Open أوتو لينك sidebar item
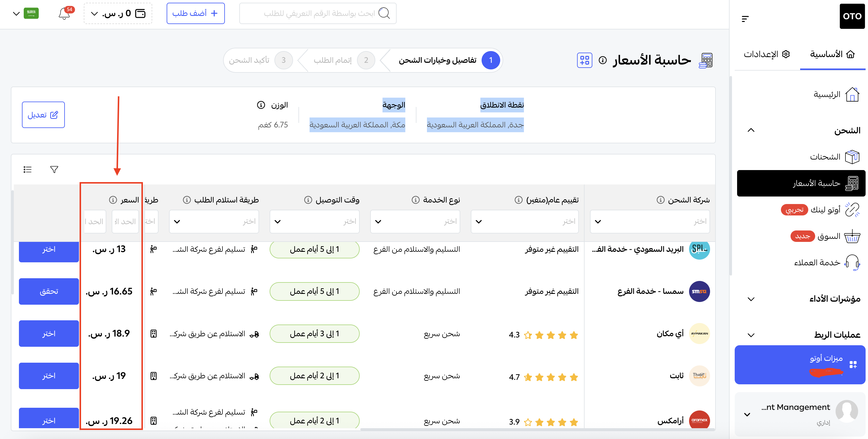 pos(820,210)
